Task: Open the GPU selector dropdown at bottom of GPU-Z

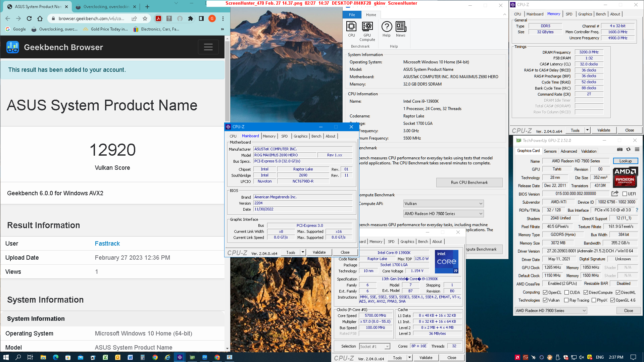Action: 551,311
